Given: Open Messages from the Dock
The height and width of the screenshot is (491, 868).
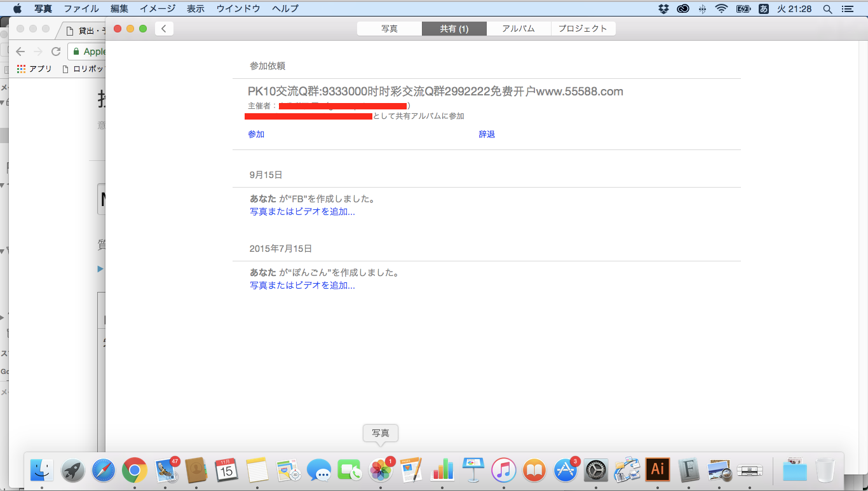Looking at the screenshot, I should pyautogui.click(x=319, y=470).
